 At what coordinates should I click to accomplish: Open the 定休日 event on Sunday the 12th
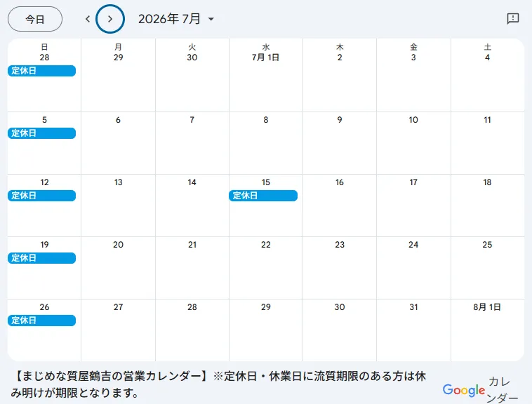coord(41,196)
